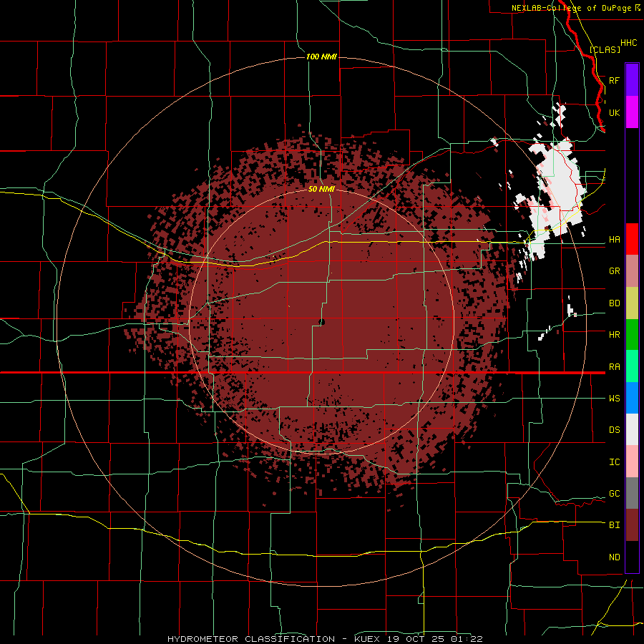Click the [CLAS] units label
This screenshot has height=644, width=644.
(605, 49)
